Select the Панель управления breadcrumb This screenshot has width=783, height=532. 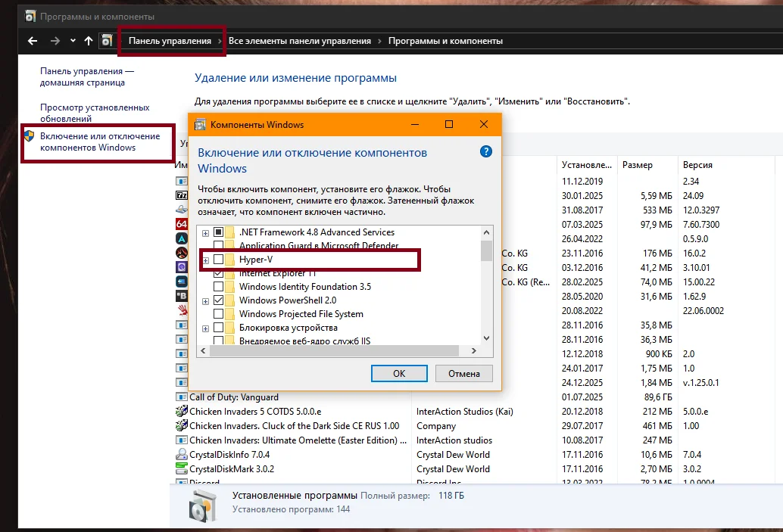tap(170, 41)
